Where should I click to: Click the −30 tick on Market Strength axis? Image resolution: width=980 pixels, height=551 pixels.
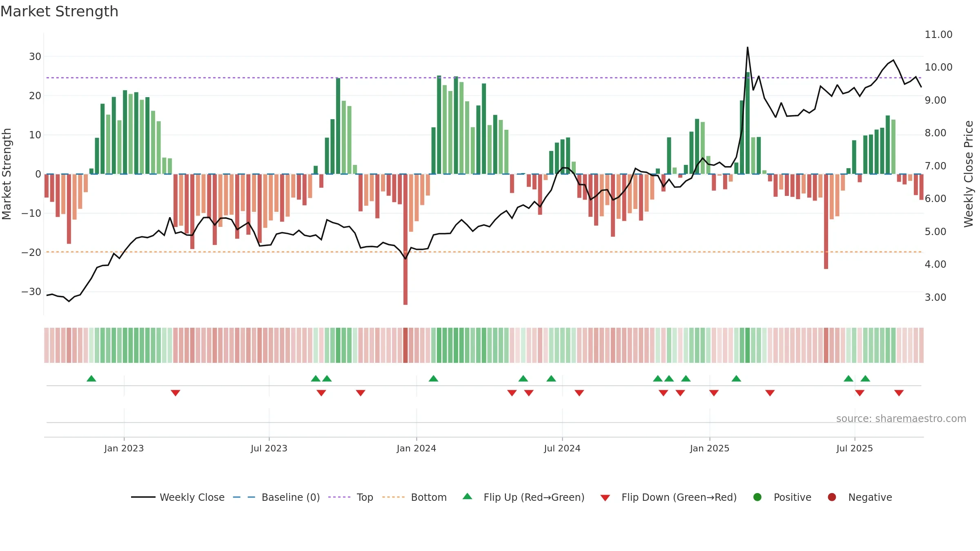(x=31, y=291)
